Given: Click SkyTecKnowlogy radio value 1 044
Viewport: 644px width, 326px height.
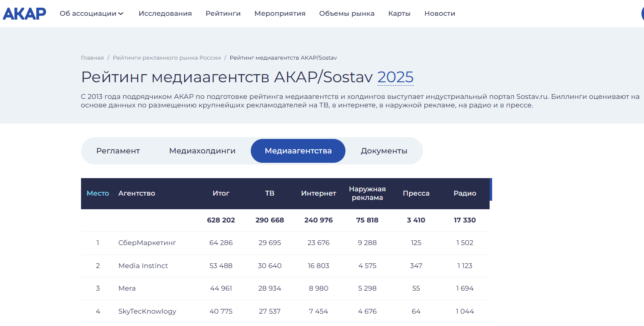Looking at the screenshot, I should point(465,312).
